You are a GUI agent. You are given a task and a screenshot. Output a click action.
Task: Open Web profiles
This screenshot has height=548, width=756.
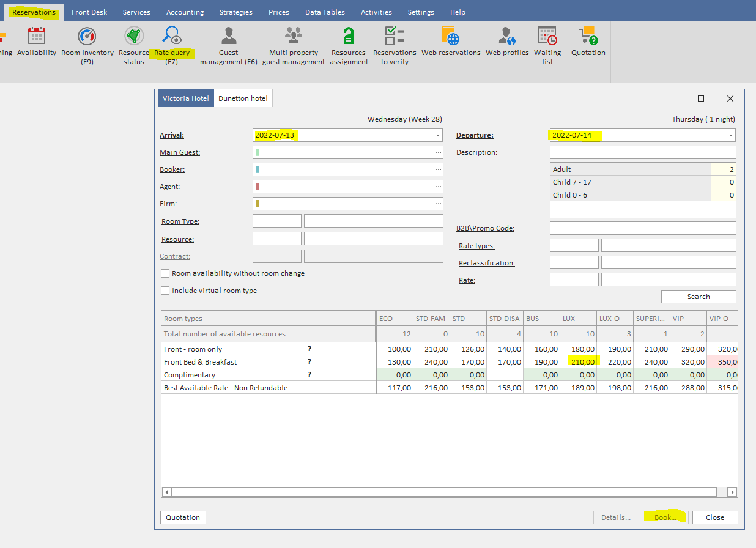coord(507,42)
